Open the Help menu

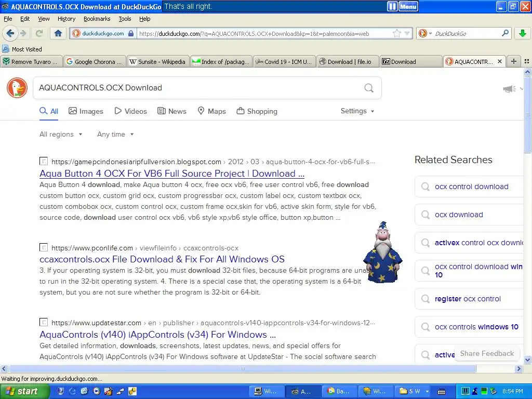click(144, 19)
